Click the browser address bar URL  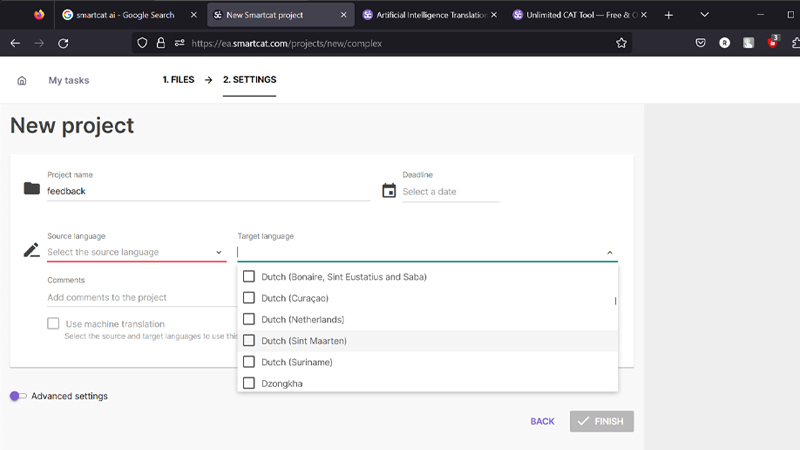(287, 43)
